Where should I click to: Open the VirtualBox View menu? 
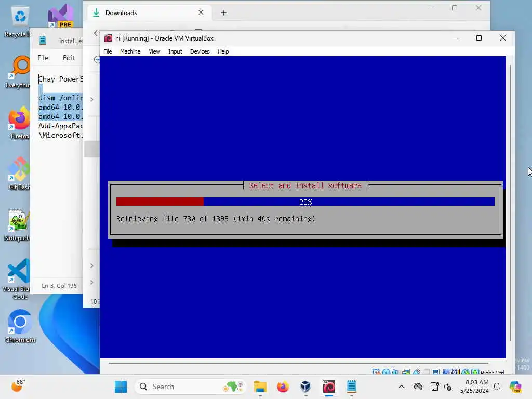[x=154, y=51]
